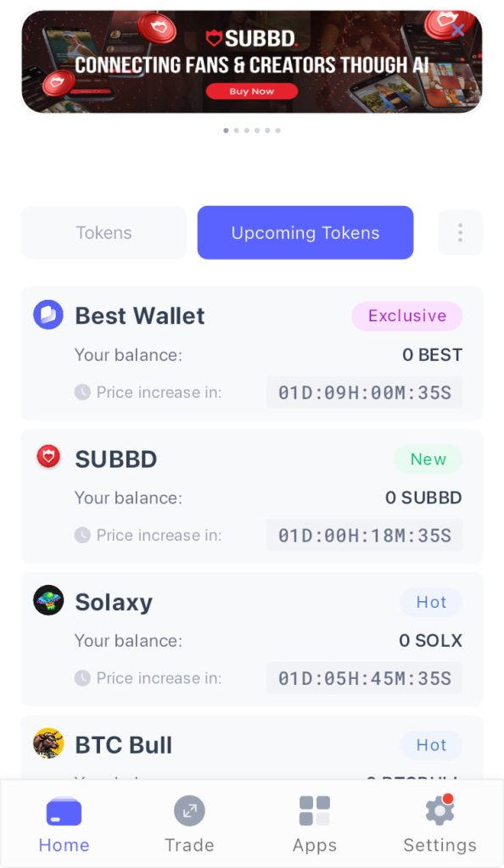Screen dimensions: 504x868
Task: Tap the BTC Bull token icon
Action: (x=48, y=743)
